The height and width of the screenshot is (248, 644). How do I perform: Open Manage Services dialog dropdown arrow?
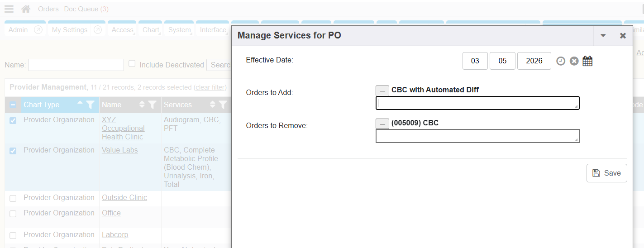[x=603, y=36]
